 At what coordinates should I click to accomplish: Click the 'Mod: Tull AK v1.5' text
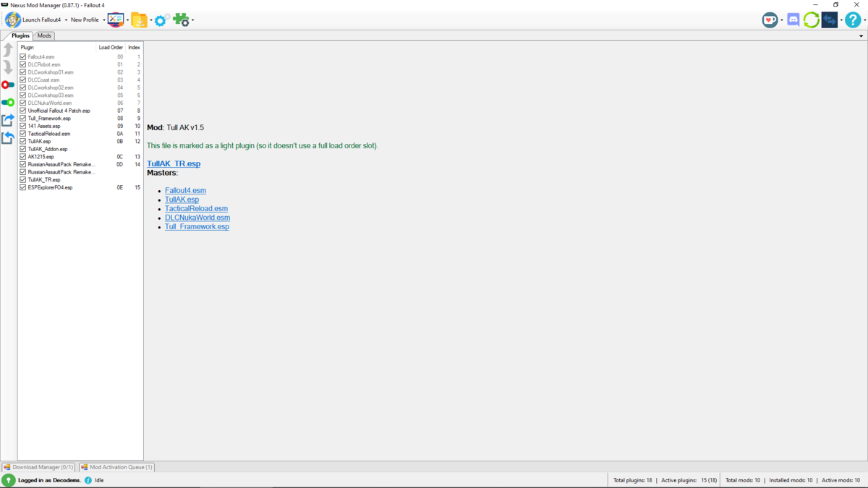click(175, 128)
